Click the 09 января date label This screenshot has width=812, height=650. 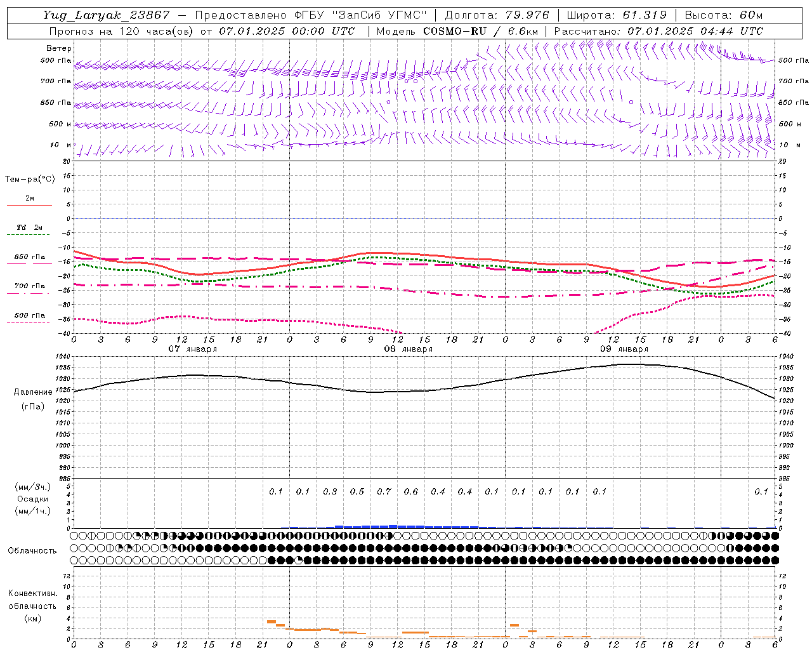tap(624, 349)
